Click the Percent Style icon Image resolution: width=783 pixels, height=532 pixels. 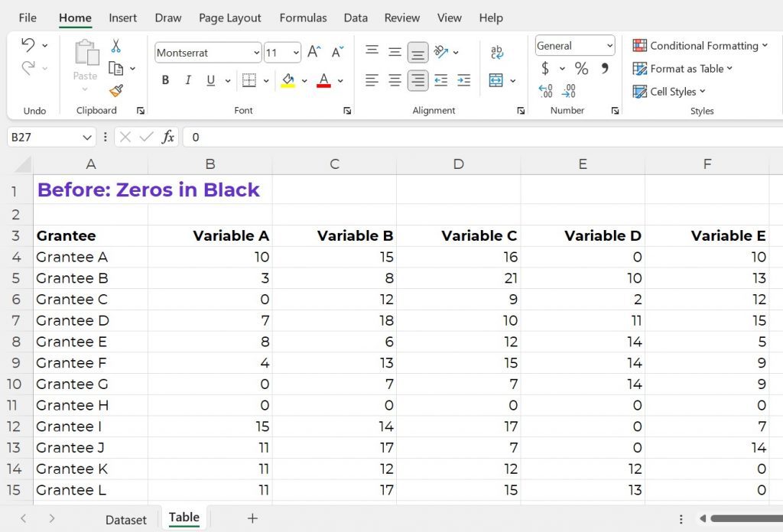click(581, 68)
